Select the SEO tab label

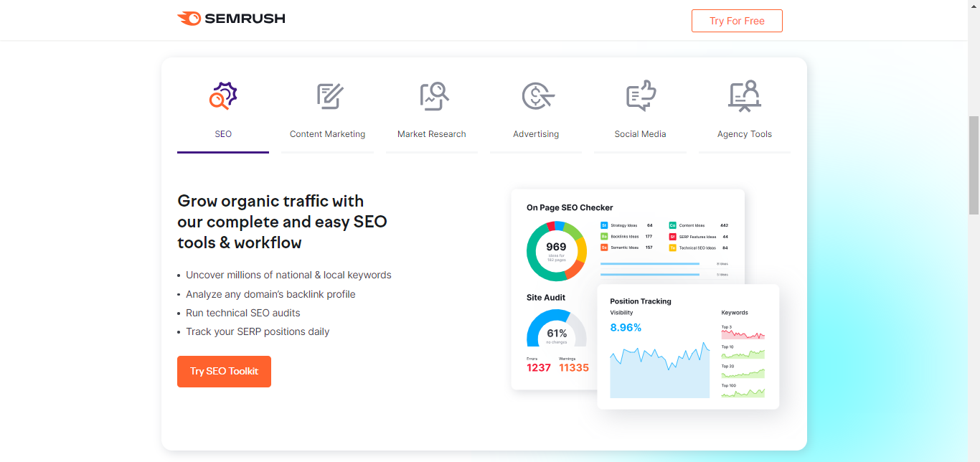(223, 134)
